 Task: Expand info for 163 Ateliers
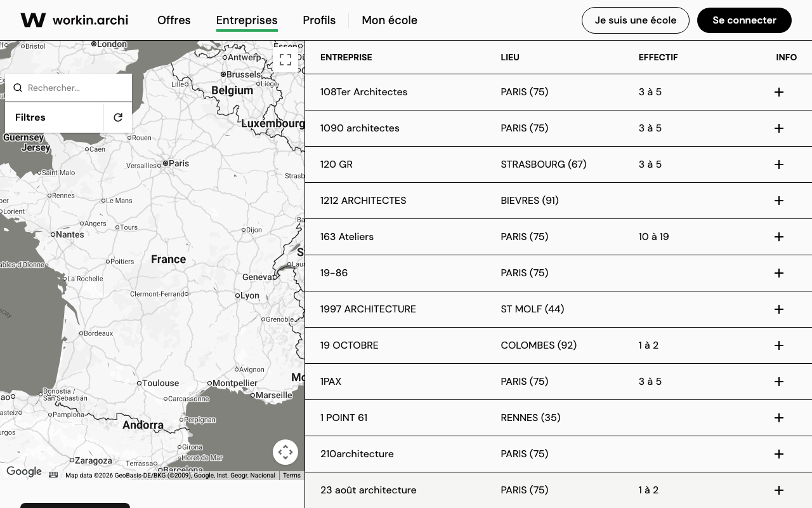779,237
